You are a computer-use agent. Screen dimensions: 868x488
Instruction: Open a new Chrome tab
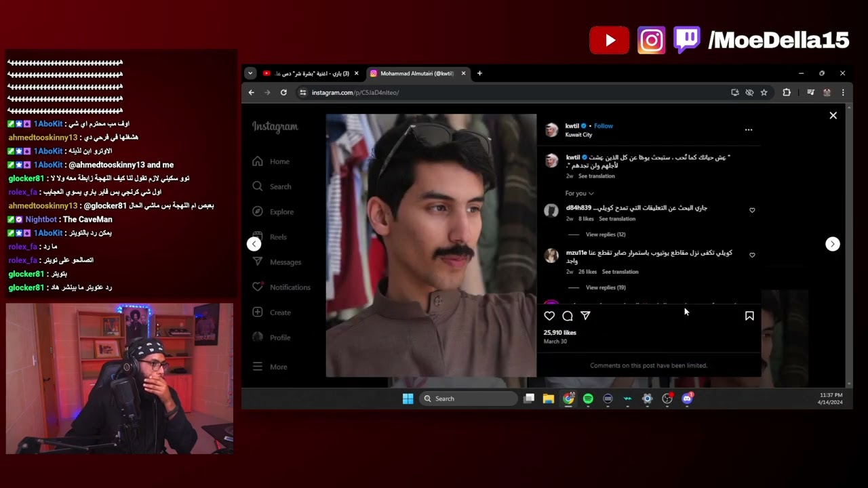tap(479, 73)
